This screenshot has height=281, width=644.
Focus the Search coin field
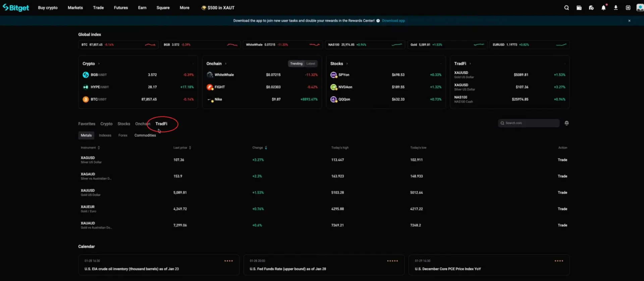click(x=529, y=123)
